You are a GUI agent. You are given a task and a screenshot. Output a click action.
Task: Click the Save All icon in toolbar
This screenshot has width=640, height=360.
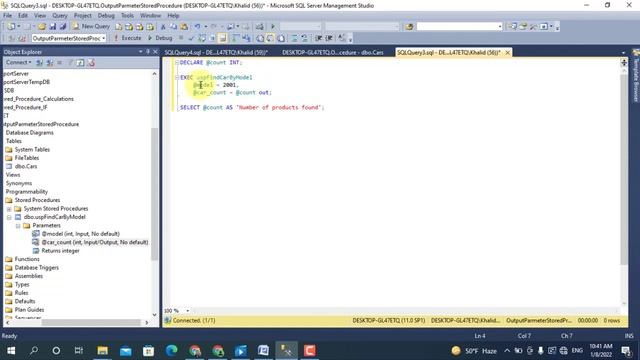coord(63,27)
